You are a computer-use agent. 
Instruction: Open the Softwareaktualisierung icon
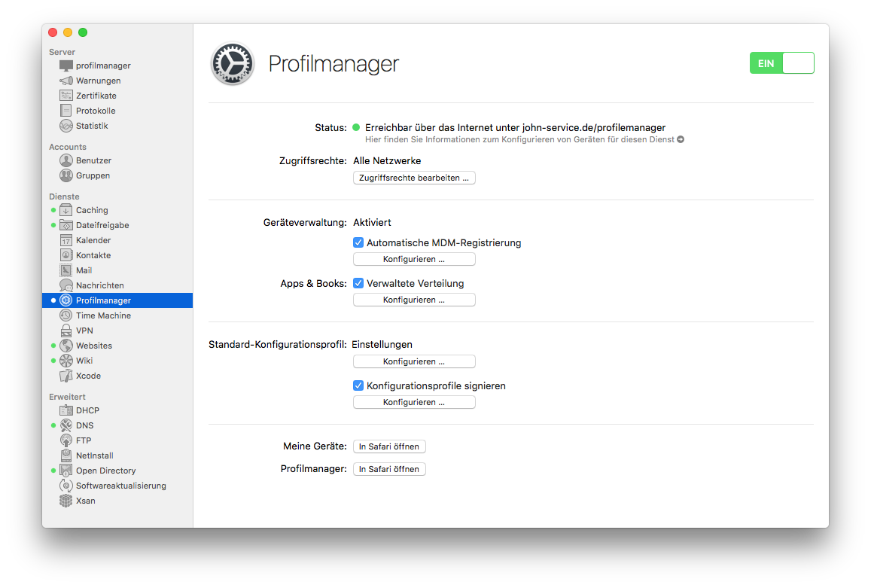[66, 486]
